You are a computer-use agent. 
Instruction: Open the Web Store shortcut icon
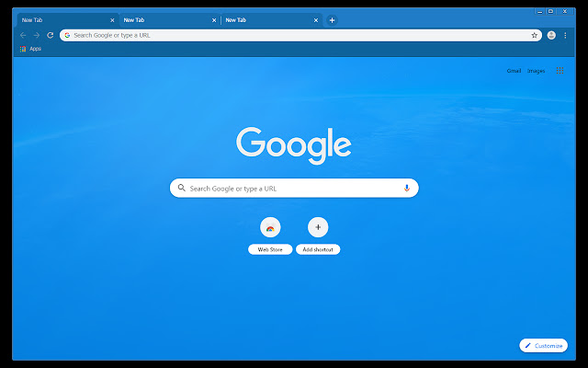click(x=270, y=227)
